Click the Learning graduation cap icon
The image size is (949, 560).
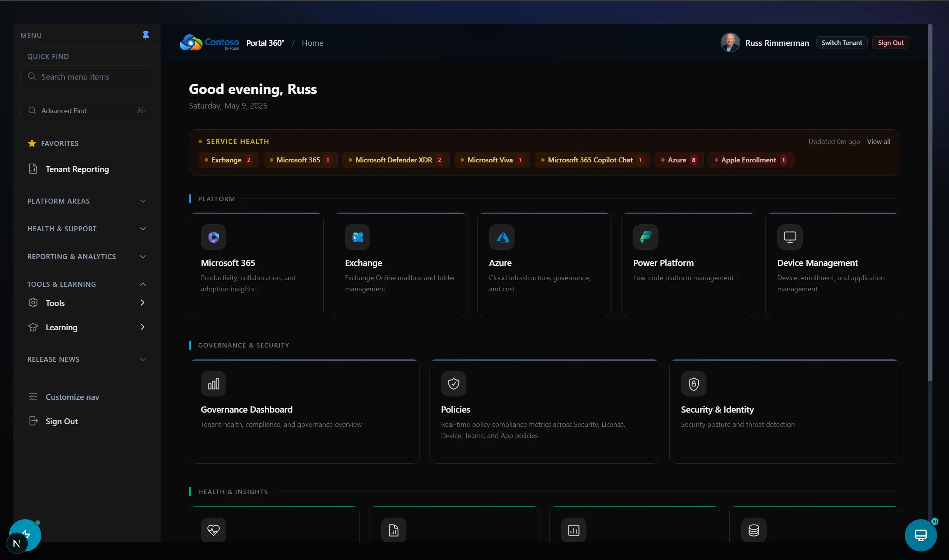[33, 327]
